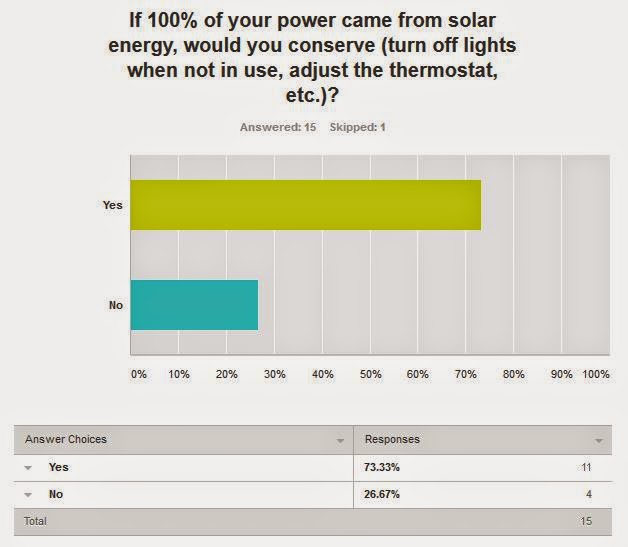Expand the Yes row arrow
The width and height of the screenshot is (628, 547).
point(28,468)
